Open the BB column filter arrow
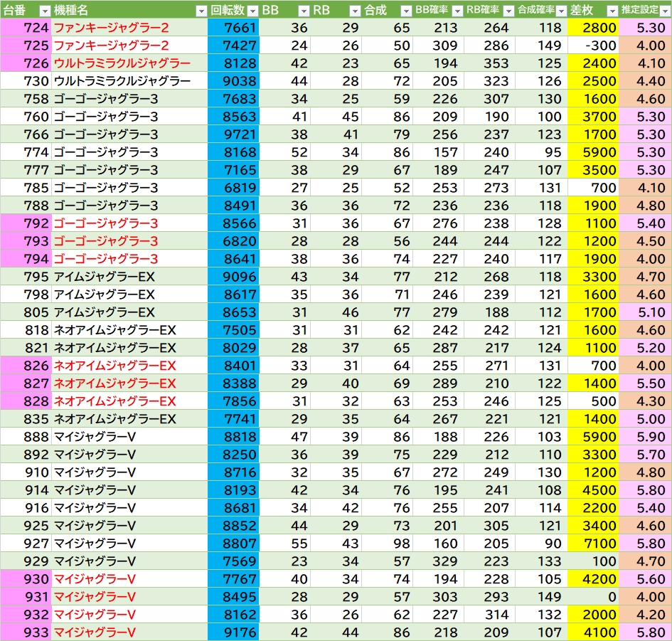The image size is (672, 641). (304, 11)
